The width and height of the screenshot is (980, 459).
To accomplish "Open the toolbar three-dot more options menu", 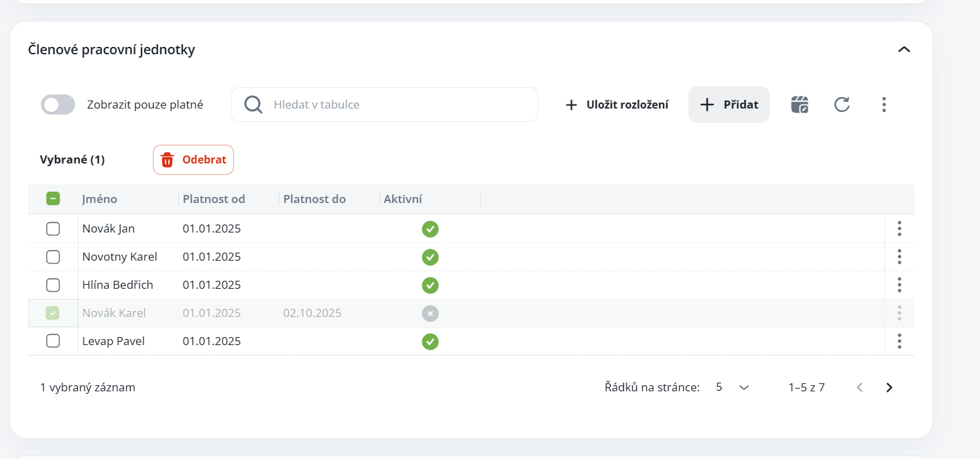I will tap(884, 105).
